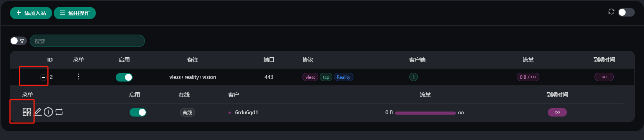Click the filter funnel icon
The image size is (644, 140).
click(x=22, y=41)
